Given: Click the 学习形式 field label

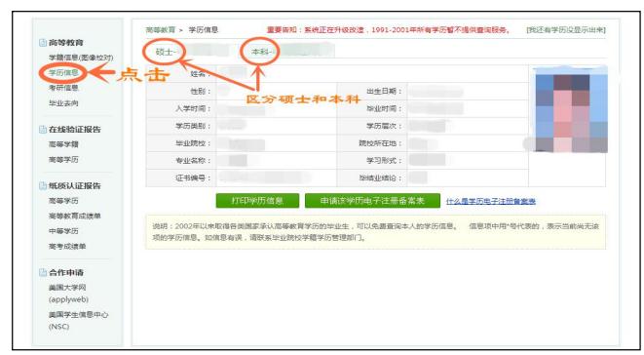Looking at the screenshot, I should coord(384,160).
